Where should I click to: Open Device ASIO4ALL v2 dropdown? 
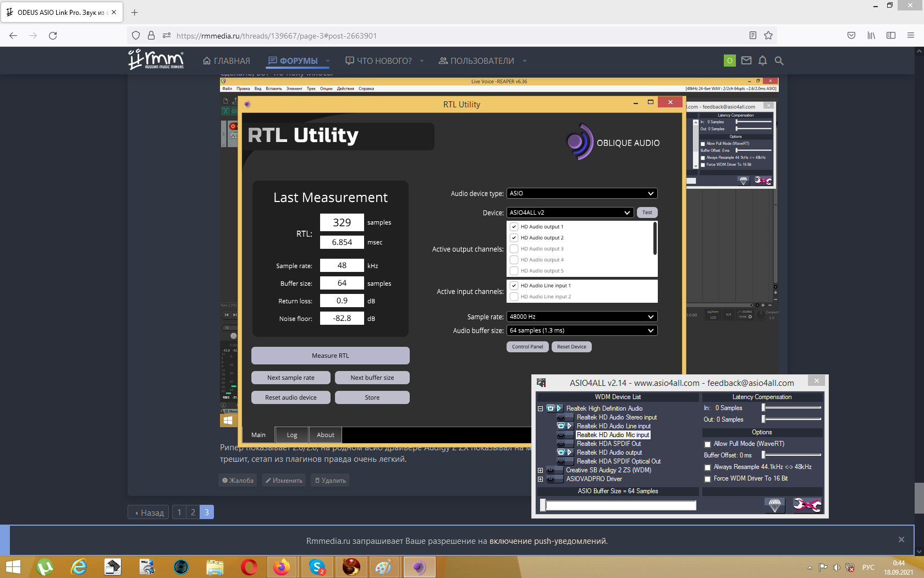pos(570,212)
